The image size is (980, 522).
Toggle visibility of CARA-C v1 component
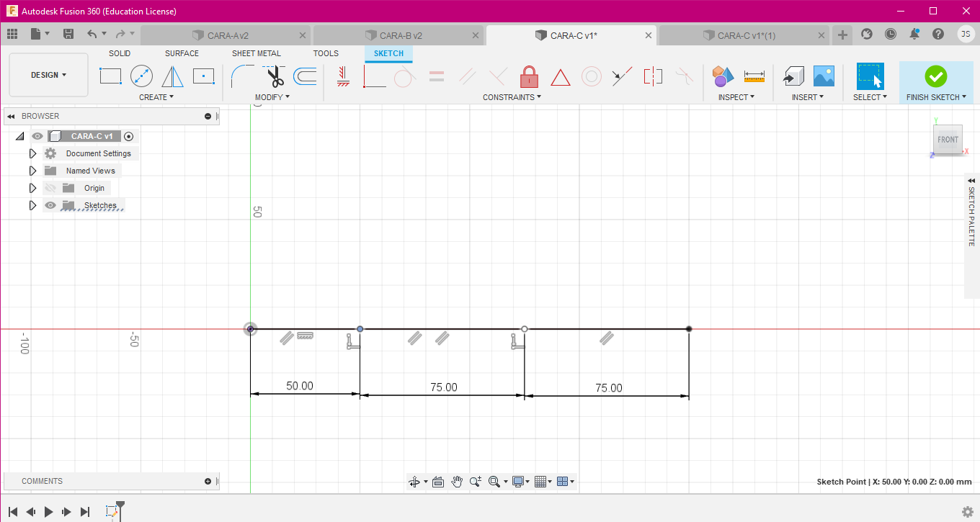pos(37,136)
